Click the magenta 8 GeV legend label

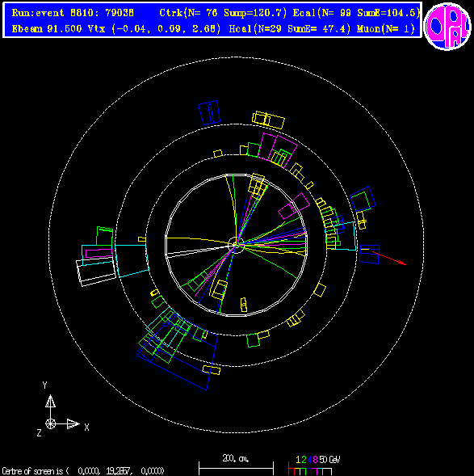point(315,460)
